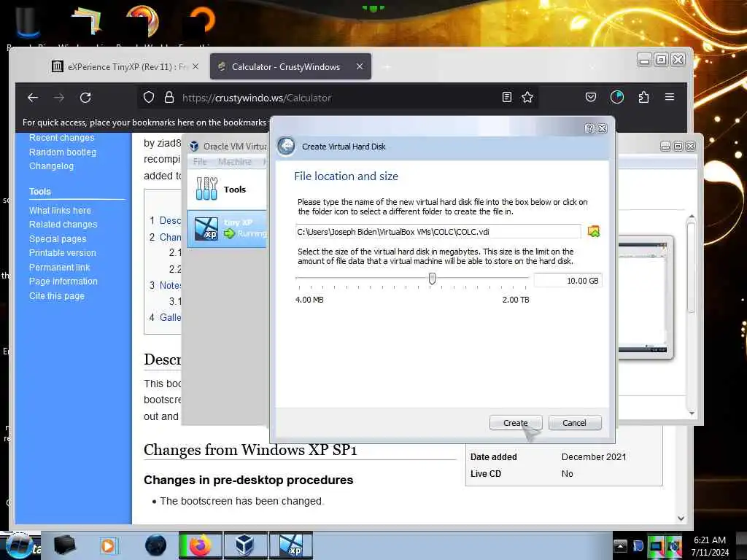The width and height of the screenshot is (747, 560).
Task: Click the Windows Start orb
Action: point(18,545)
